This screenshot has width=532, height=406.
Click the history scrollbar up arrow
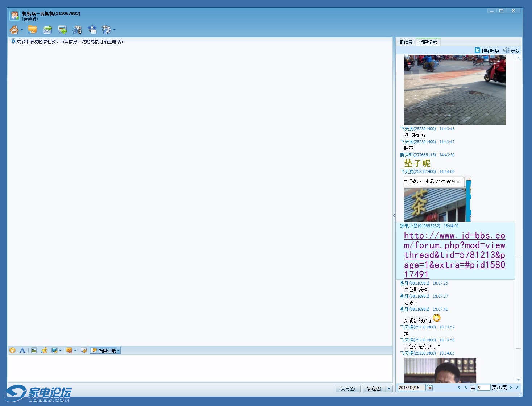[x=518, y=58]
